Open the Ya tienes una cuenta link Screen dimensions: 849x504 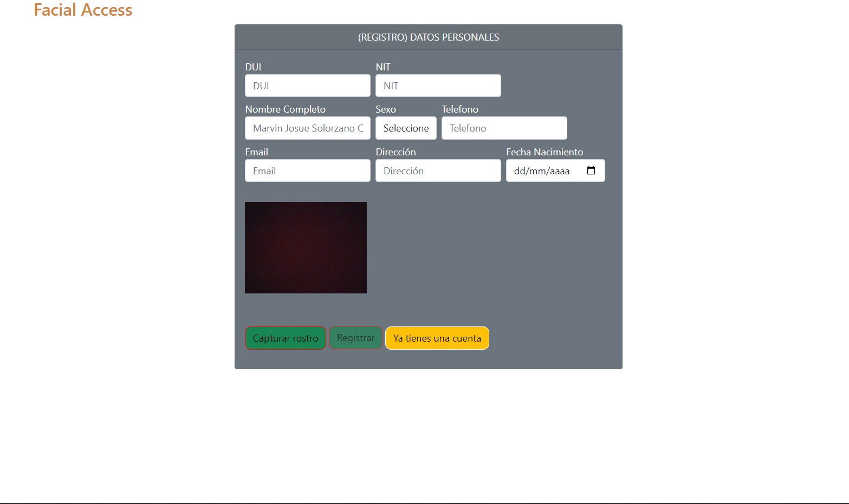click(x=437, y=338)
